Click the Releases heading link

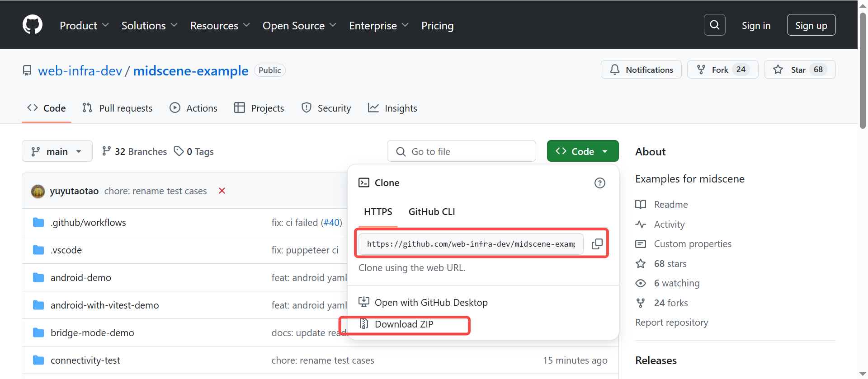point(656,360)
